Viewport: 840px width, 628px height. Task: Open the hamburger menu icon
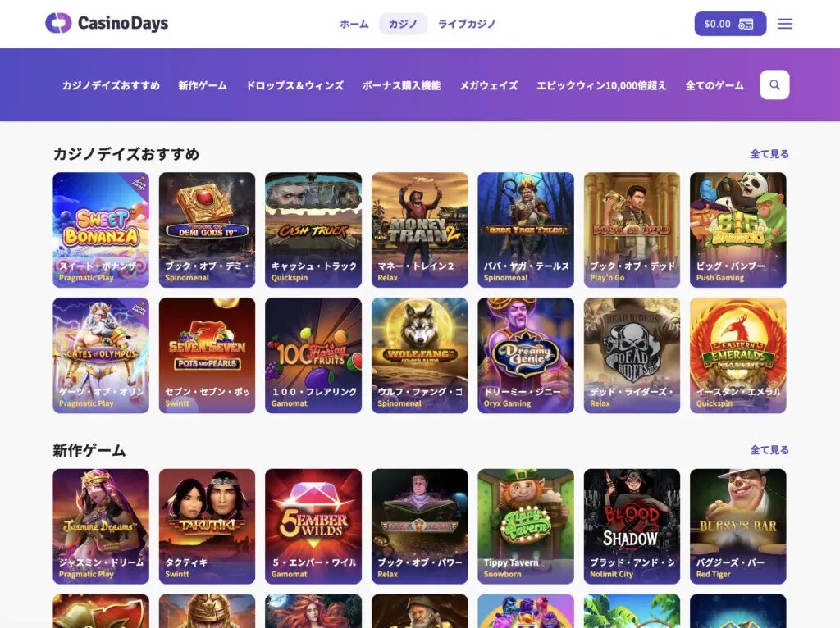click(x=785, y=24)
